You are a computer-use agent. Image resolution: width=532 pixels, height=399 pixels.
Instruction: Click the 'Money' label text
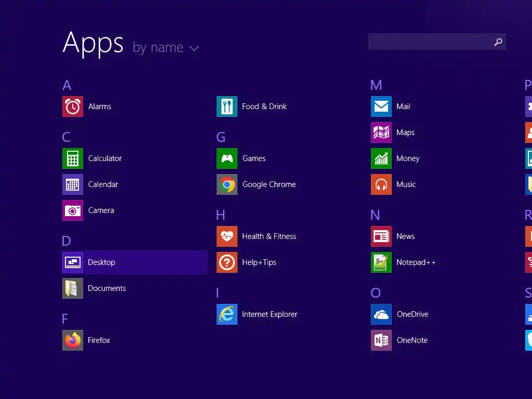pos(408,159)
